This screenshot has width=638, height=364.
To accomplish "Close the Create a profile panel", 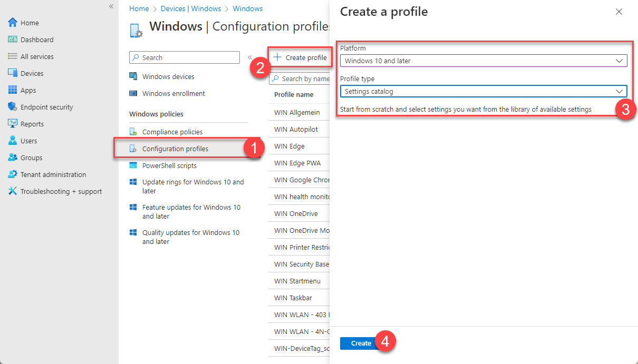I will [619, 12].
